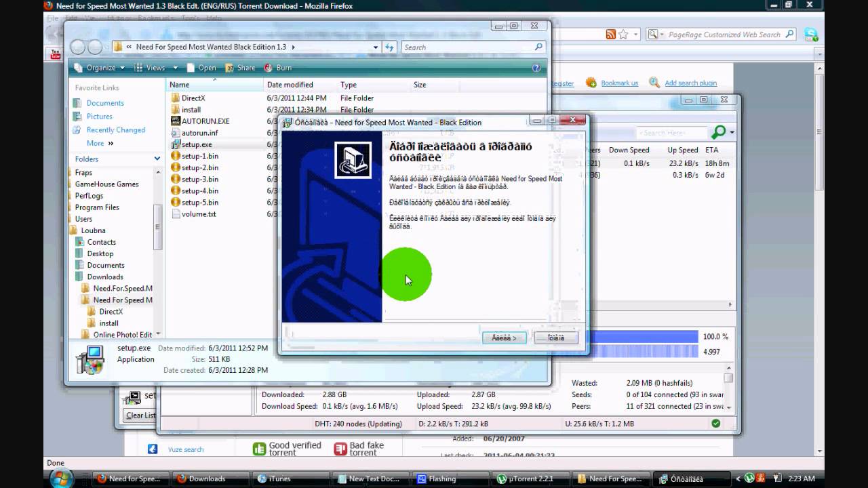Open Recently Changed in Favorite Links
This screenshot has height=488, width=868.
[116, 130]
